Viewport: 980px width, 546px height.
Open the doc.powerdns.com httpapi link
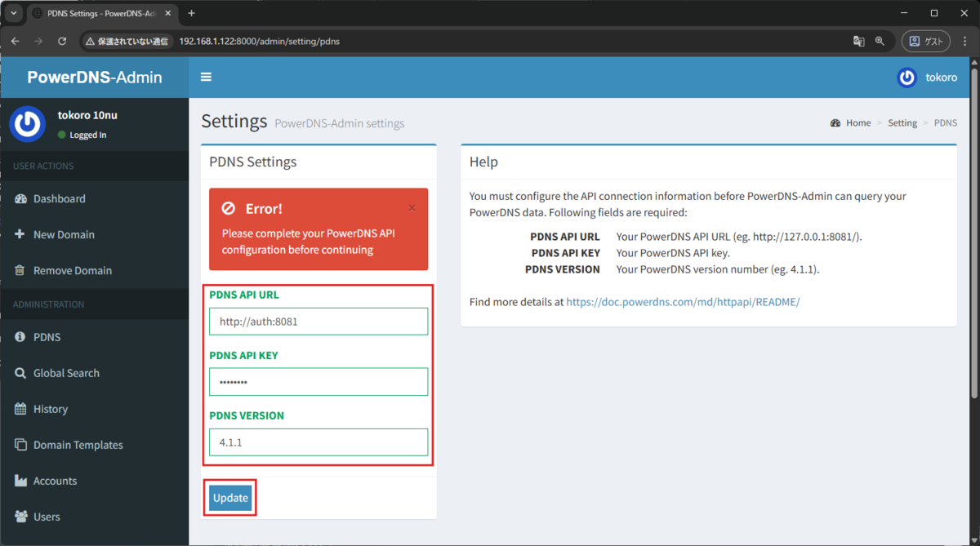pos(683,302)
